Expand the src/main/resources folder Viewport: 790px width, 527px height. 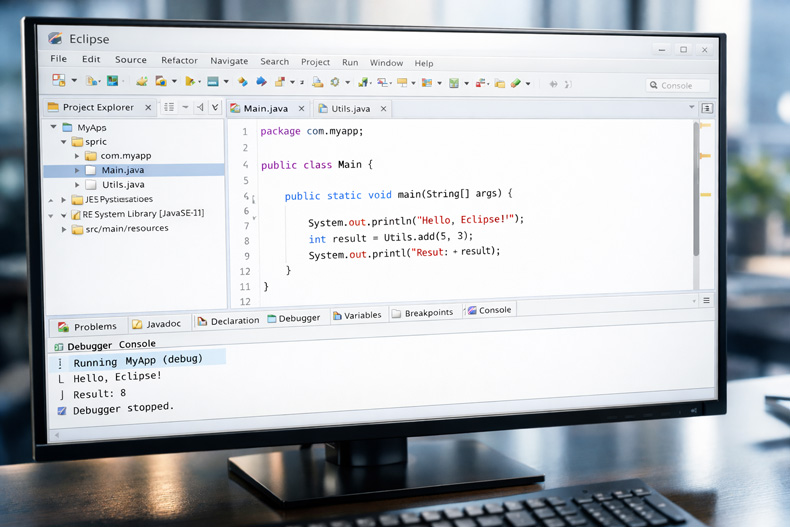[64, 229]
